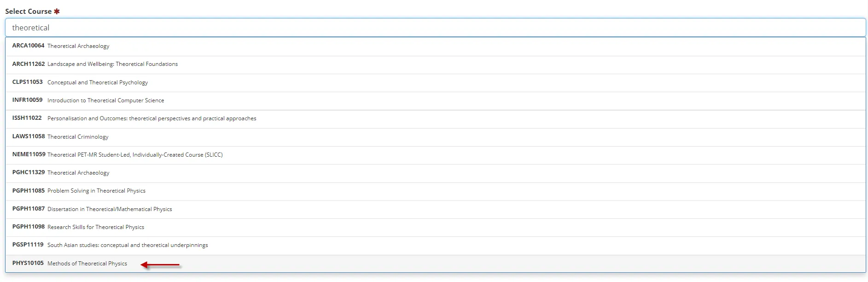The width and height of the screenshot is (868, 282).
Task: Click course code CLPS11053
Action: 27,82
